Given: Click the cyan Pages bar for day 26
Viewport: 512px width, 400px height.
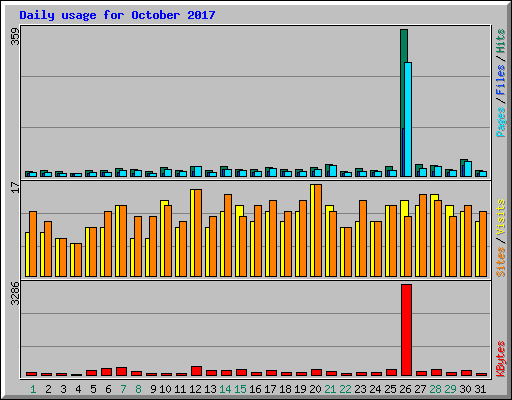Looking at the screenshot, I should click(408, 119).
